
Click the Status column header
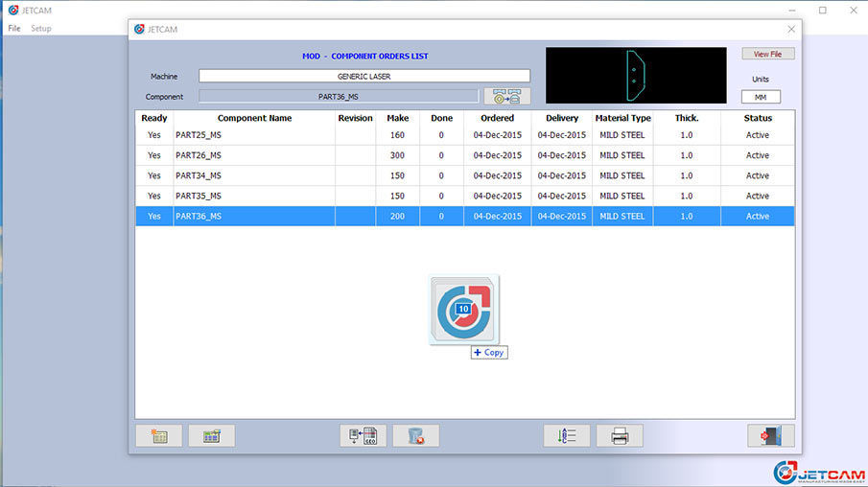757,118
